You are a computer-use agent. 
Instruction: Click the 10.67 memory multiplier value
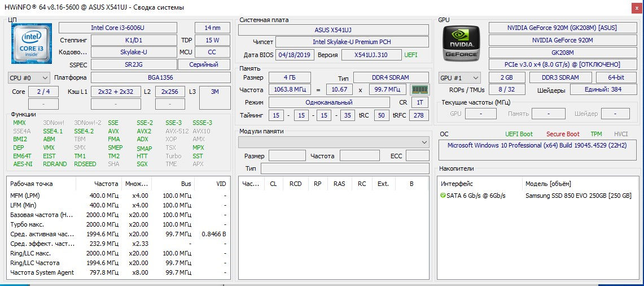click(x=340, y=89)
